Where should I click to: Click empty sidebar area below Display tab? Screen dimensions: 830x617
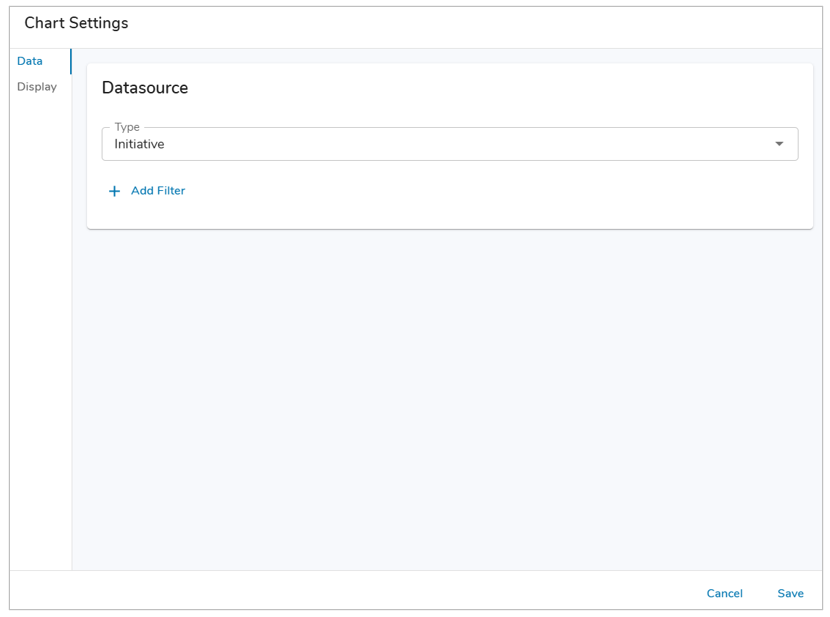click(x=40, y=330)
